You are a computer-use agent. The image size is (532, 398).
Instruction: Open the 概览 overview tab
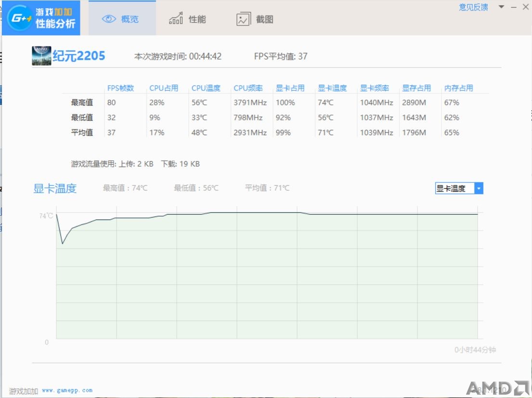click(122, 19)
